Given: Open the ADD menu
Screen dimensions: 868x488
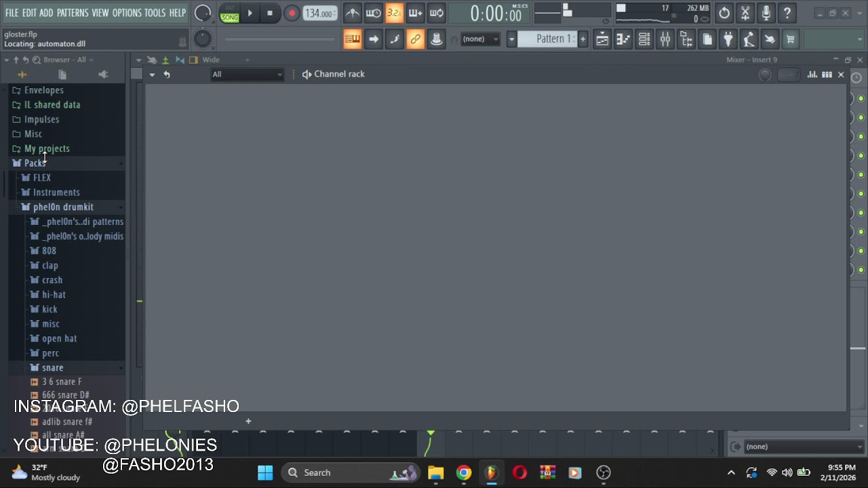Looking at the screenshot, I should (x=46, y=13).
